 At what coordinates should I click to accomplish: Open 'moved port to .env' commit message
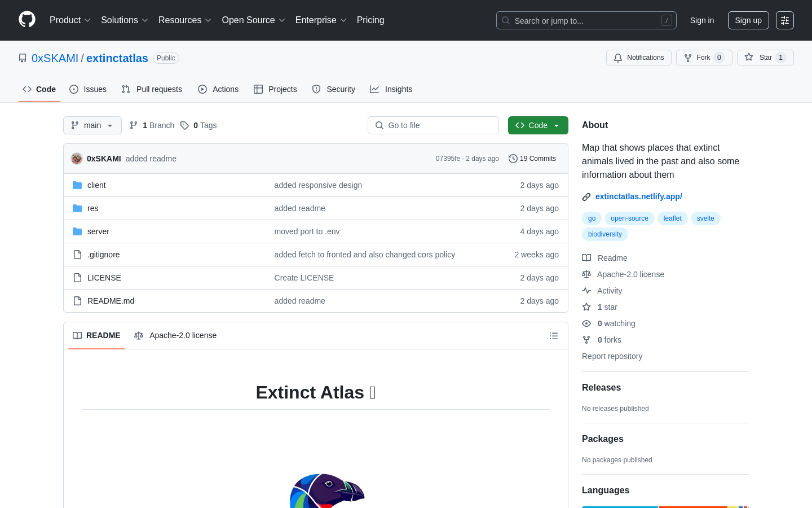[307, 231]
